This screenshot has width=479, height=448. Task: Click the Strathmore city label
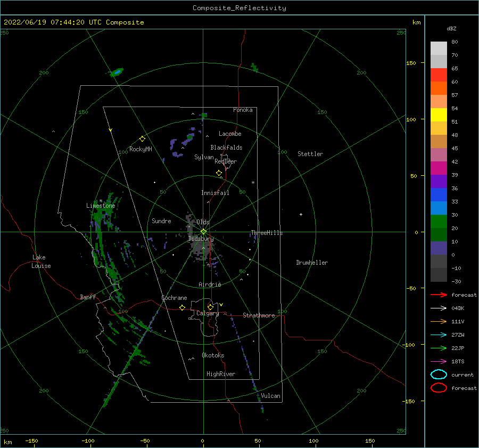[259, 315]
